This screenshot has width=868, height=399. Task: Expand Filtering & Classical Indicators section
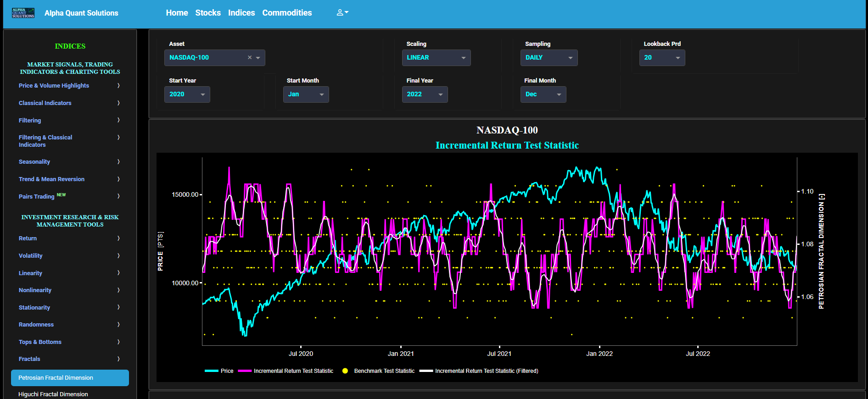point(69,141)
